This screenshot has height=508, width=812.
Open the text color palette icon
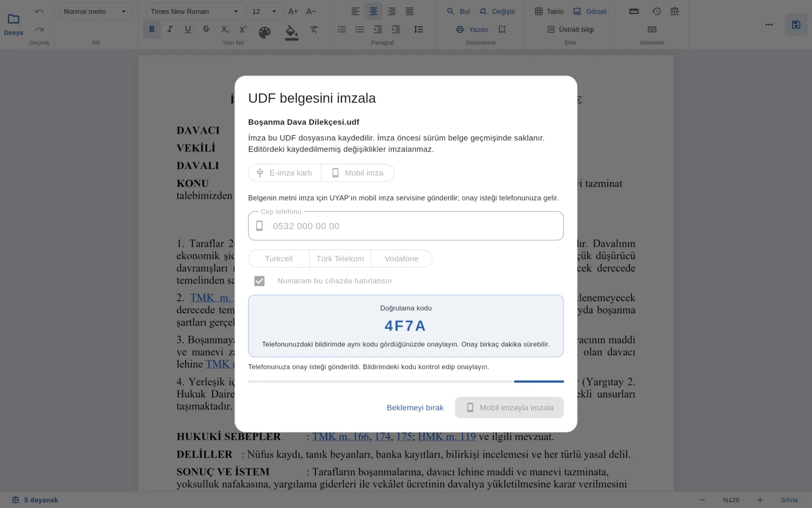264,33
